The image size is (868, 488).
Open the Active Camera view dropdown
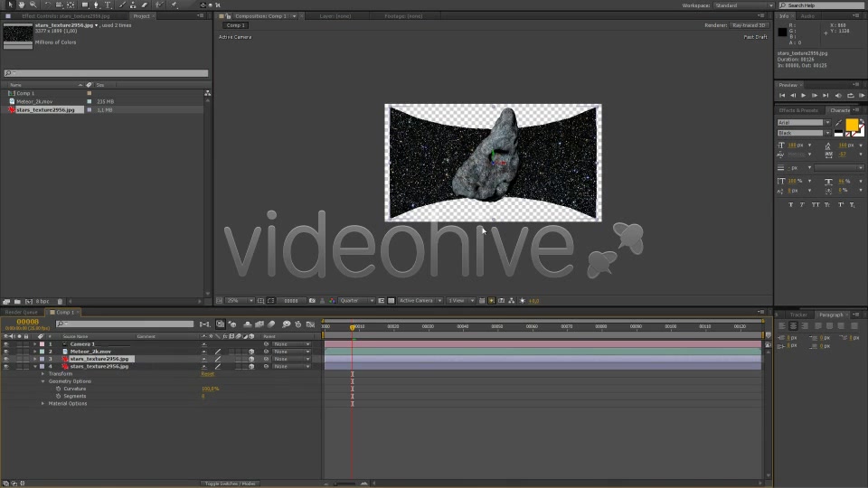pos(420,300)
